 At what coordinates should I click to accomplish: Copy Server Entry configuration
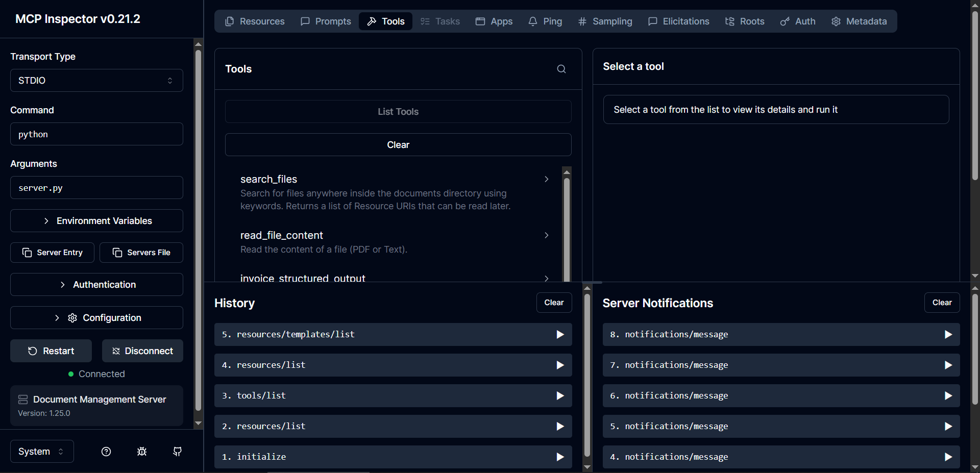(52, 253)
